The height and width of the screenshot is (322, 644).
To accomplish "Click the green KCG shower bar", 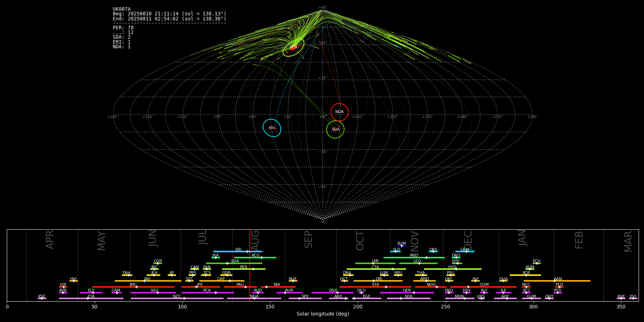I will (x=255, y=257).
